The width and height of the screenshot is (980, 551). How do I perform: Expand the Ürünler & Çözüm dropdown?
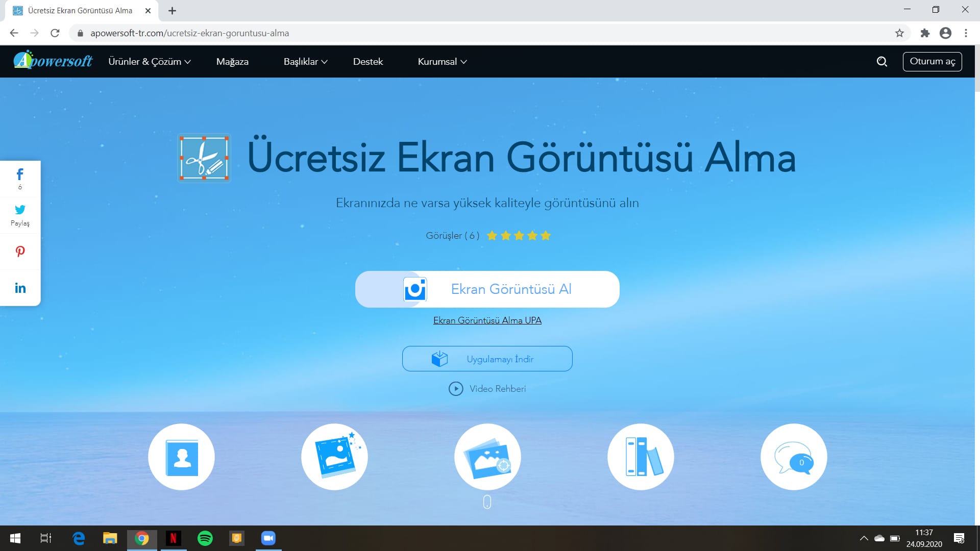(x=149, y=62)
